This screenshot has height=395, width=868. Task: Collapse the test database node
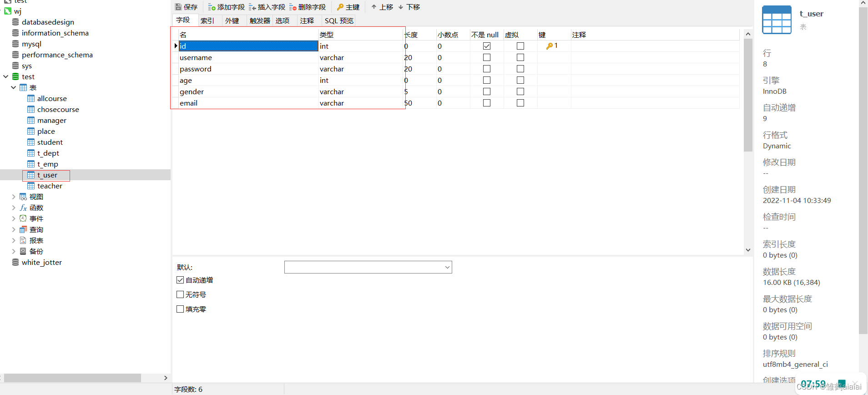[x=6, y=76]
